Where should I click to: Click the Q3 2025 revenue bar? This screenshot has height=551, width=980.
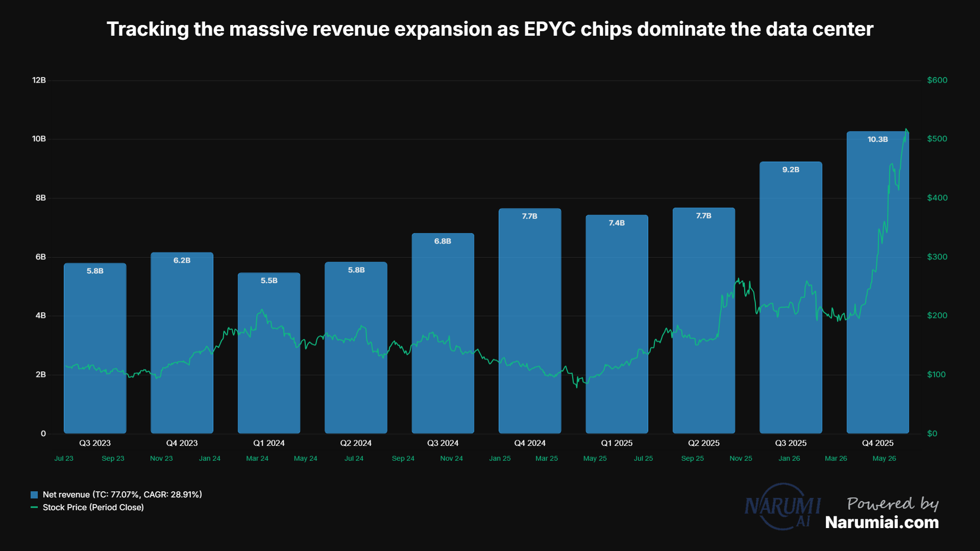coord(791,298)
